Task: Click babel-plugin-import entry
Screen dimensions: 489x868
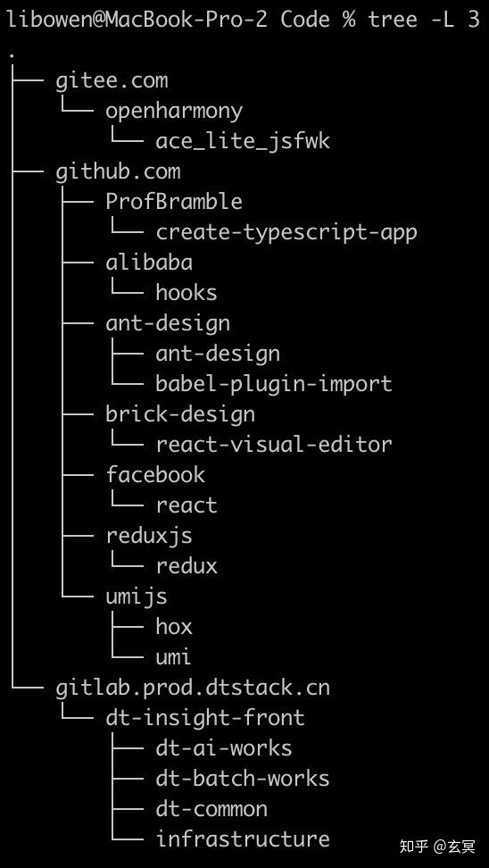Action: [274, 384]
